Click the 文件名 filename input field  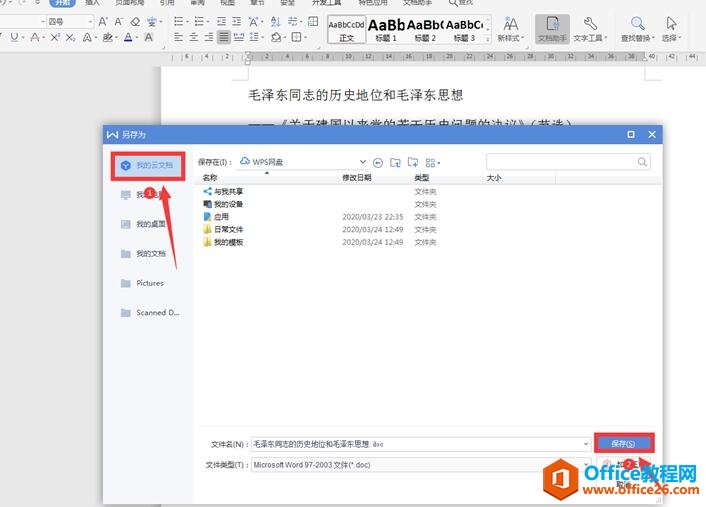click(421, 444)
